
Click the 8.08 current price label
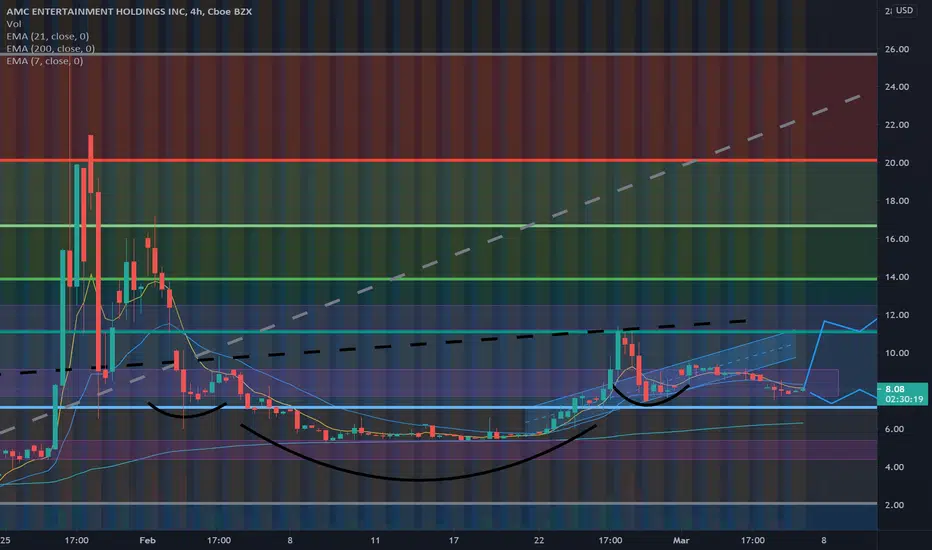pyautogui.click(x=895, y=389)
